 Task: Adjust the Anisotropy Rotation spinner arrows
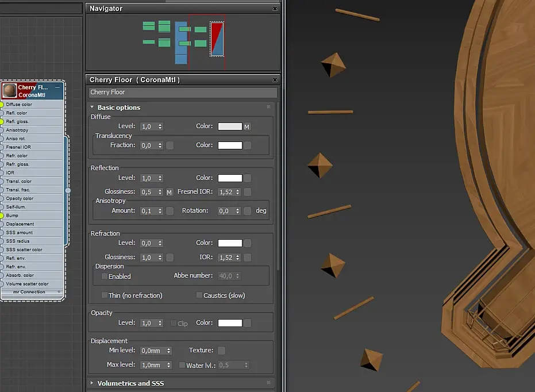[238, 211]
